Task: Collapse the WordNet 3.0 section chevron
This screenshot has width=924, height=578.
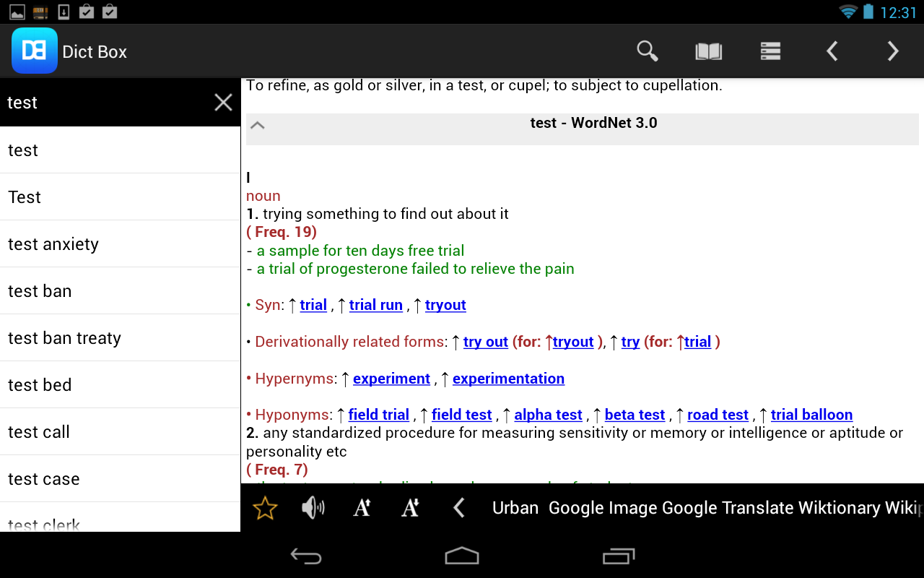Action: coord(257,124)
